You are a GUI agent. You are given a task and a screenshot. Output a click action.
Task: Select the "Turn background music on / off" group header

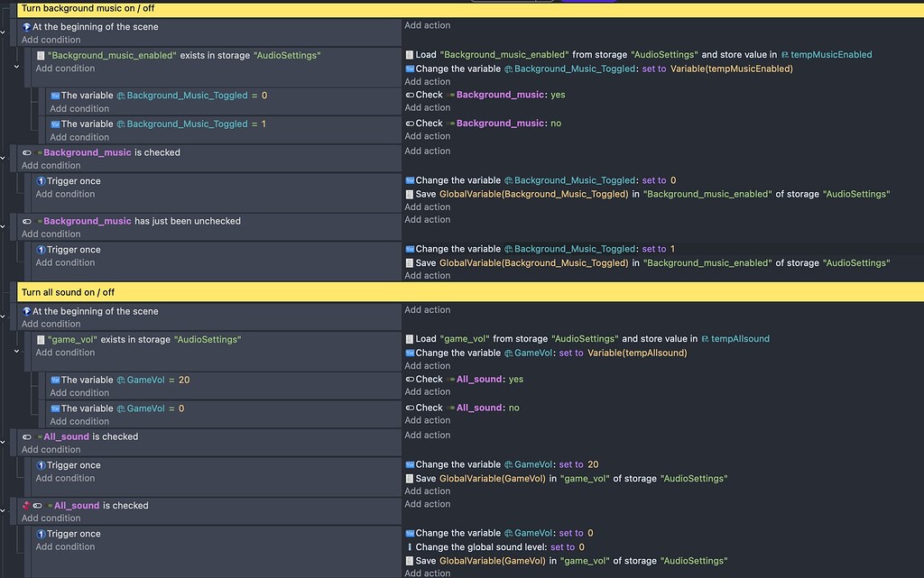(470, 9)
